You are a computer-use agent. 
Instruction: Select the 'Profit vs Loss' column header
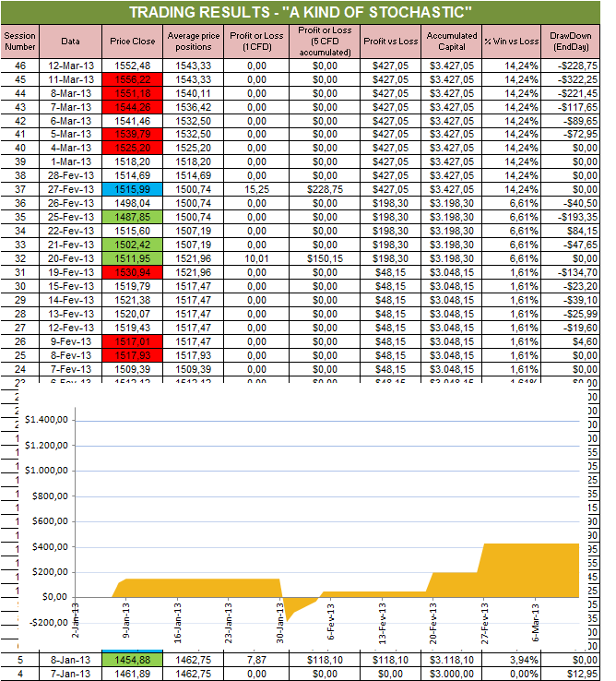click(x=390, y=42)
